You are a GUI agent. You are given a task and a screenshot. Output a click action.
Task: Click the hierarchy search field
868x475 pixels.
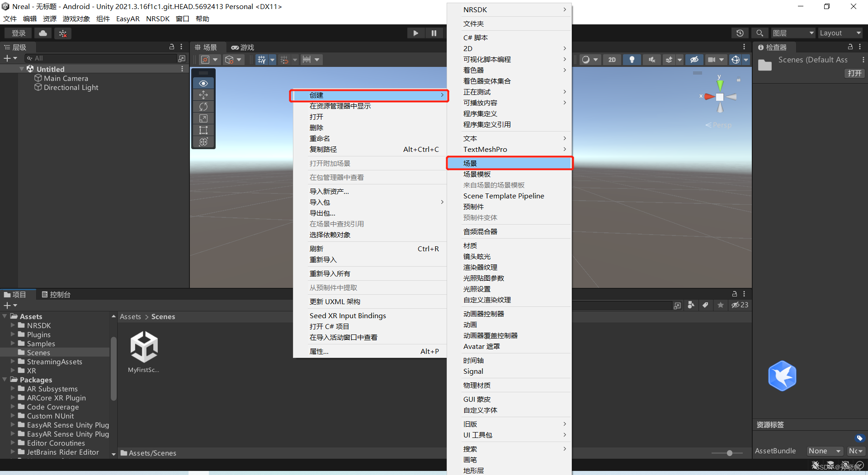click(x=101, y=58)
